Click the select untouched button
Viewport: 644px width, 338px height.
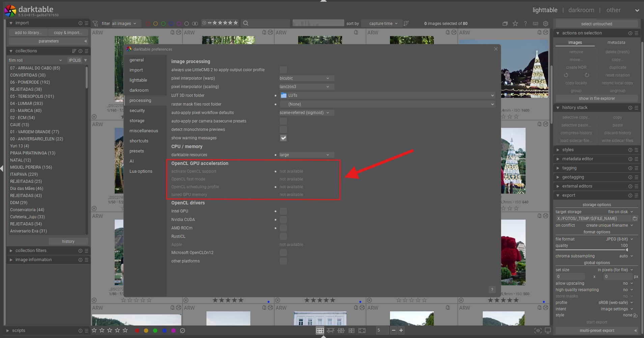point(596,24)
